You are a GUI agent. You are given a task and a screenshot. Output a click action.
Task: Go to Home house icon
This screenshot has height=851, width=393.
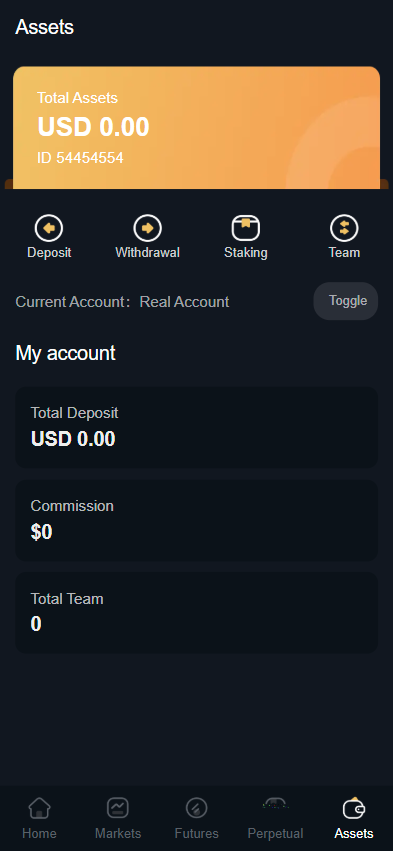click(x=39, y=808)
